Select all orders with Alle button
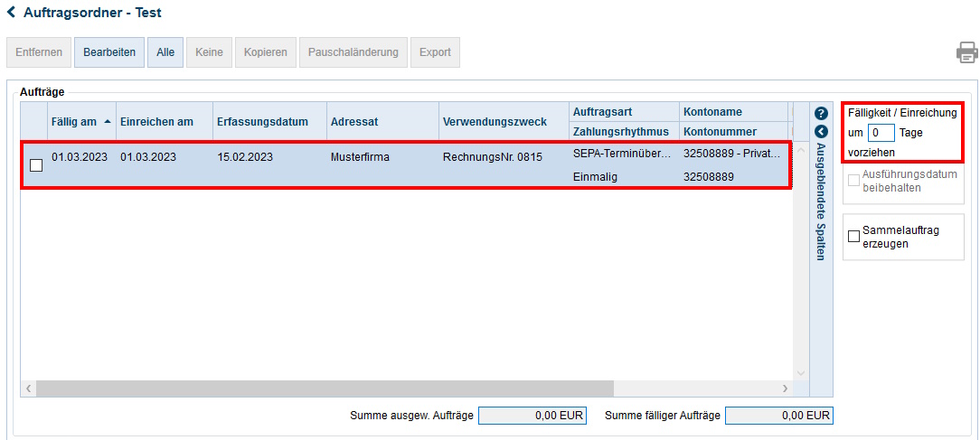The image size is (980, 440). 165,52
